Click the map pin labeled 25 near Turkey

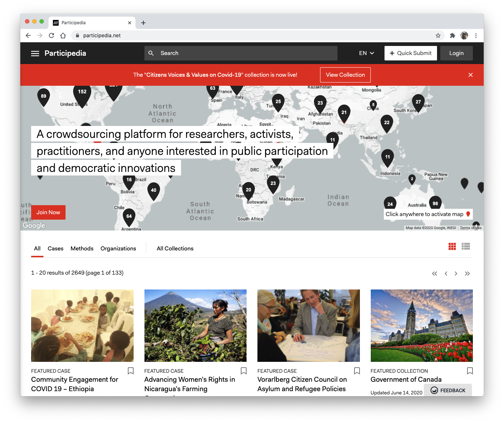tap(278, 102)
